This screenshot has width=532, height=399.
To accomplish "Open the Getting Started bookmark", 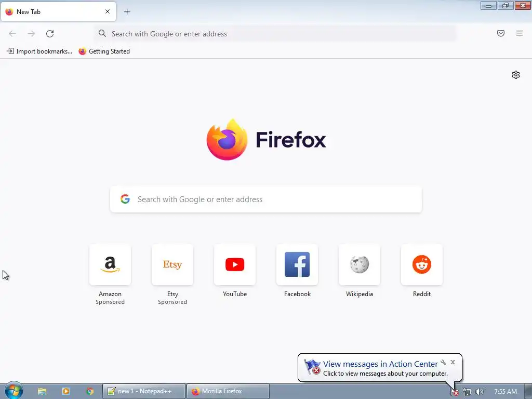I will pos(104,51).
